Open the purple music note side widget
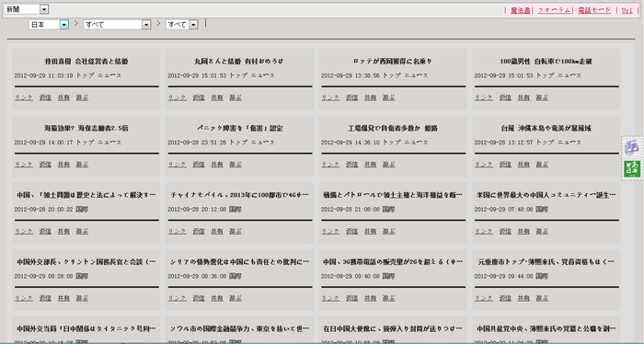The height and width of the screenshot is (344, 644). [x=632, y=147]
